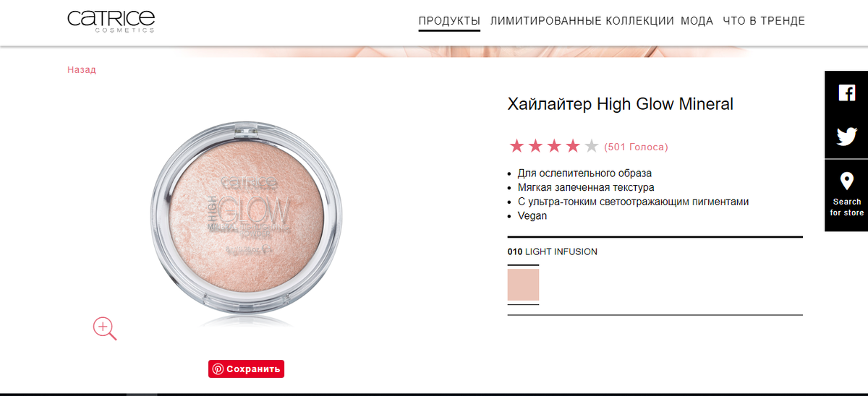This screenshot has width=868, height=396.
Task: Select the fourth rating star
Action: tap(573, 147)
